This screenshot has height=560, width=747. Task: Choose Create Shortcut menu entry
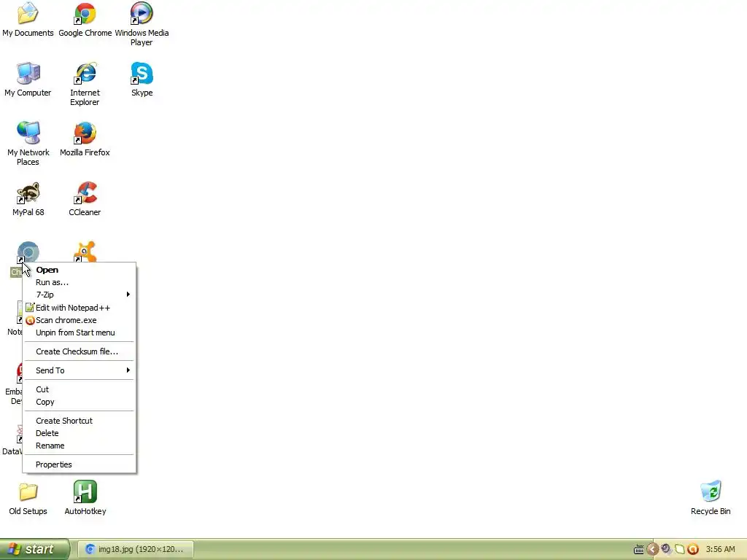(x=79, y=421)
